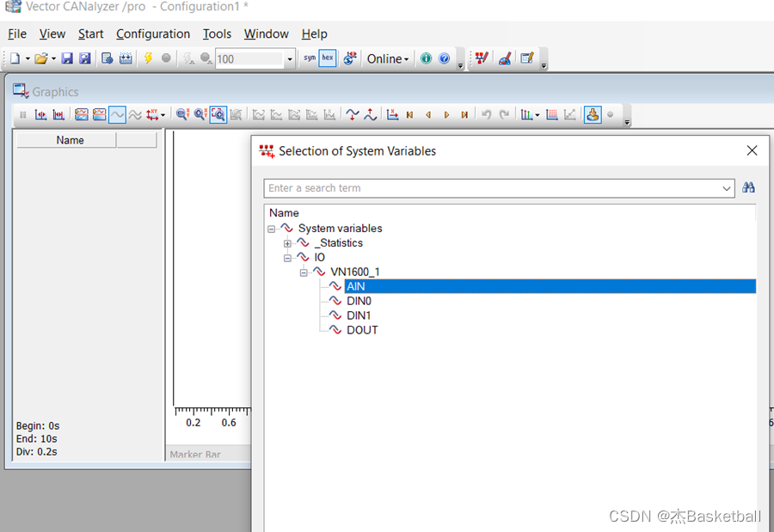The width and height of the screenshot is (774, 532).
Task: Click the globe connection icon before Online
Action: tap(350, 58)
